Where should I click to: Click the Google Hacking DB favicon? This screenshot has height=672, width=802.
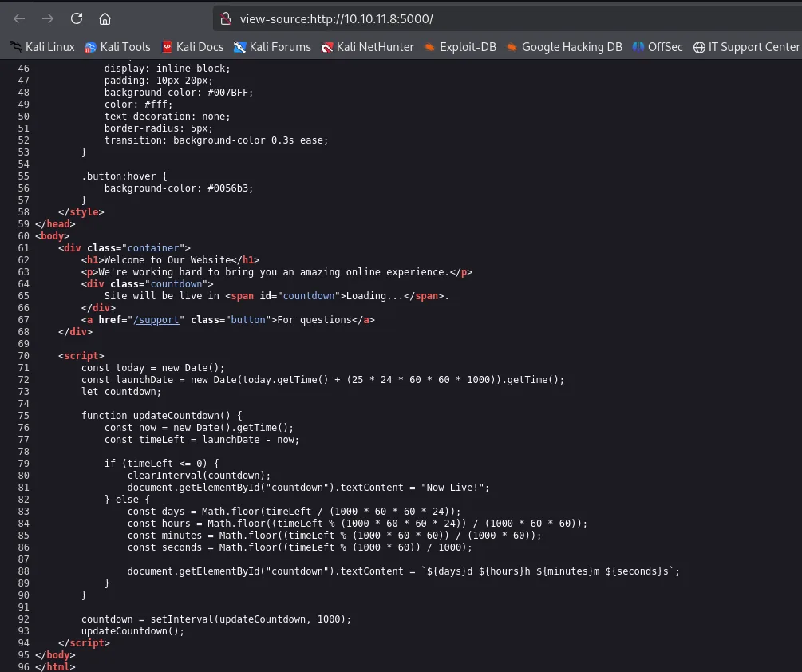[512, 47]
